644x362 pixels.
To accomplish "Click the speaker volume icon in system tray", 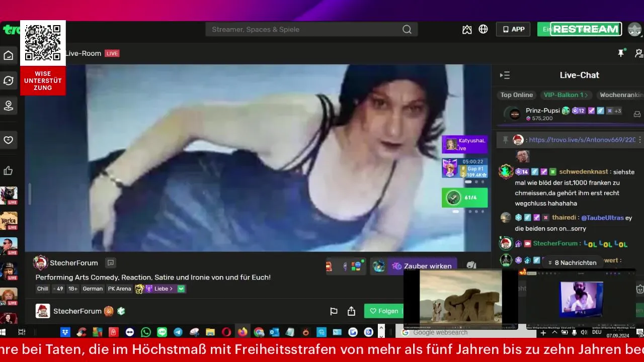I will point(584,332).
